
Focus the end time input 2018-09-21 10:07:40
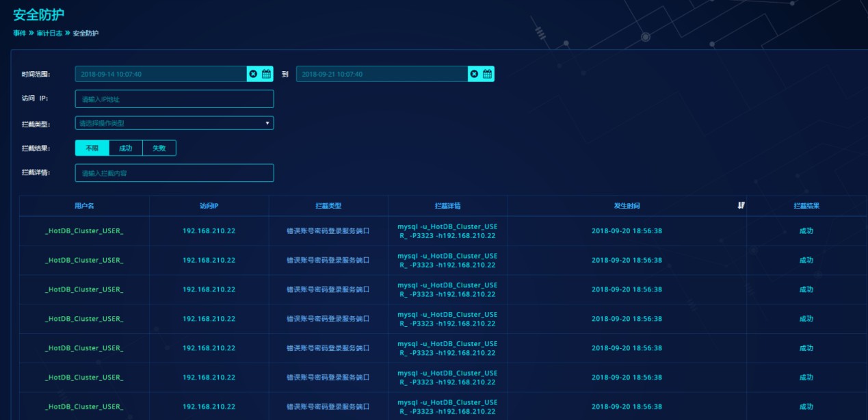[x=382, y=74]
